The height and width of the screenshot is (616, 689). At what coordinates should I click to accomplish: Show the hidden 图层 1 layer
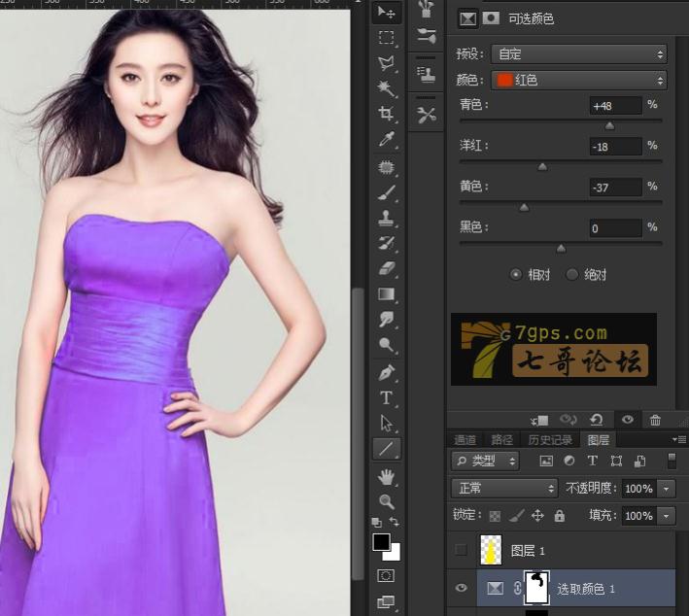point(461,549)
